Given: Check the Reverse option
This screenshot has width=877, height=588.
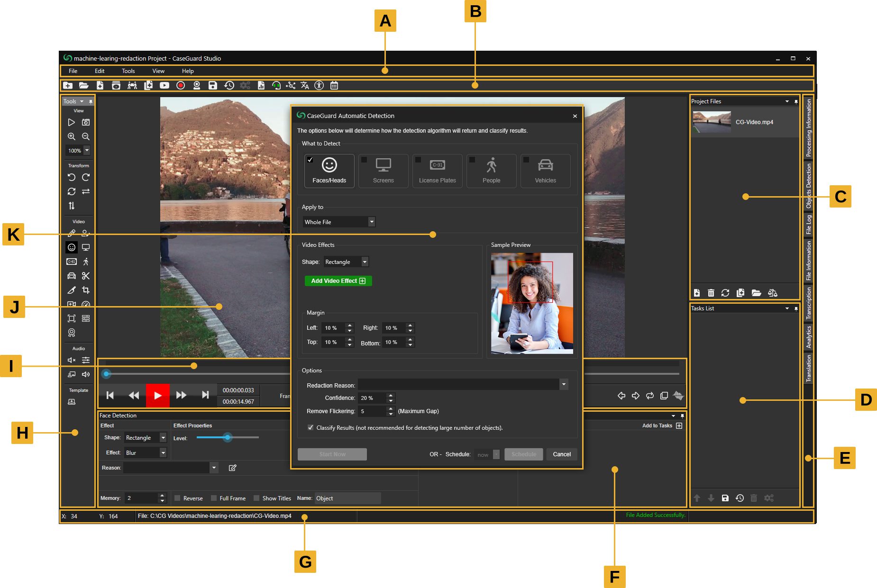Looking at the screenshot, I should pos(177,498).
